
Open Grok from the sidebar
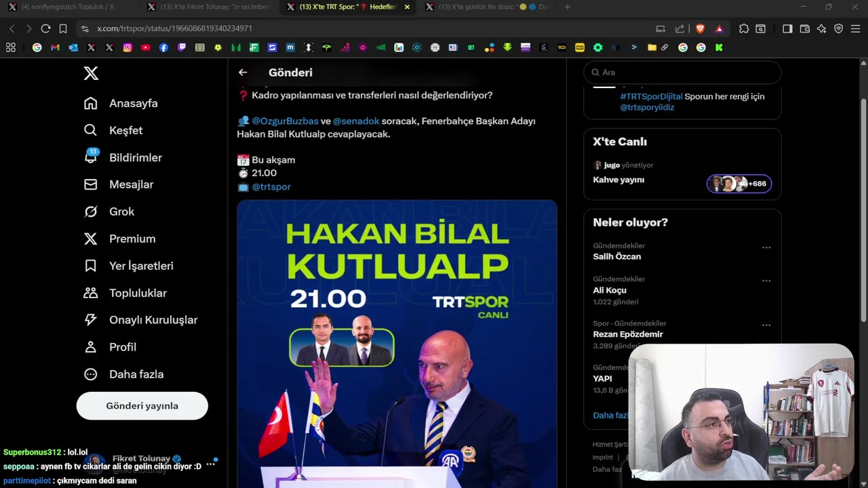[109, 211]
